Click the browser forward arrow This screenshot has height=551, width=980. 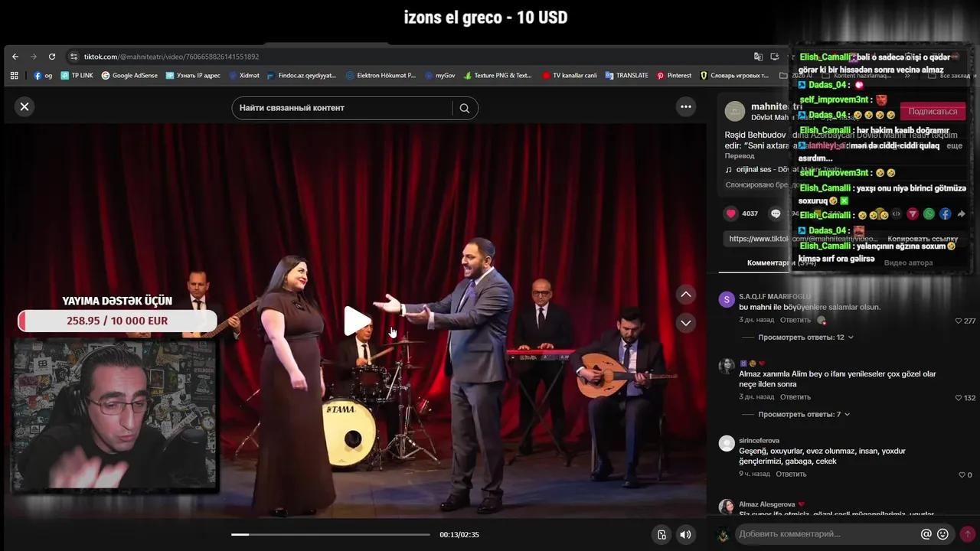pyautogui.click(x=34, y=57)
